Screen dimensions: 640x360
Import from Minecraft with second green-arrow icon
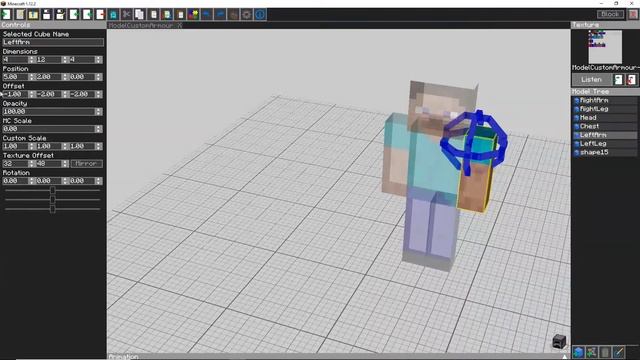(x=87, y=15)
